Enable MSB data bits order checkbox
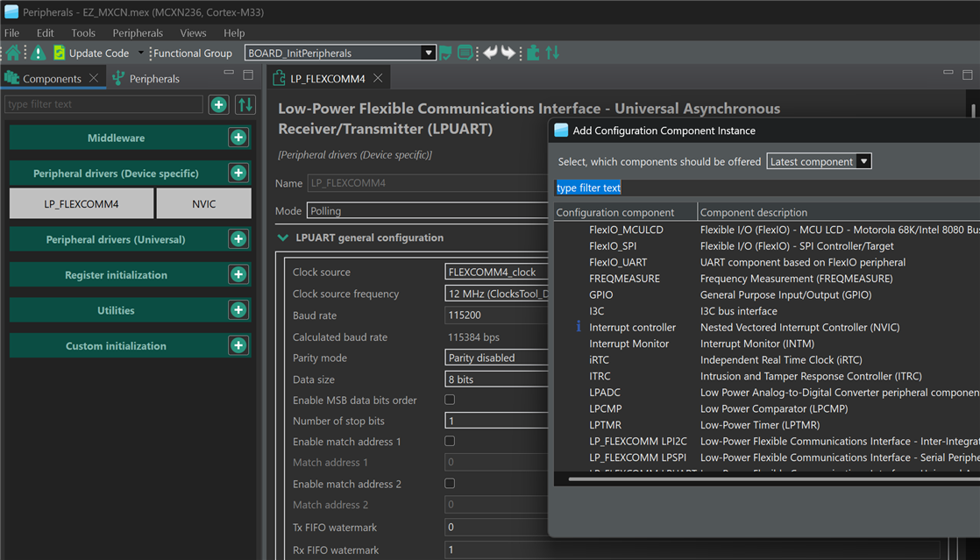 click(x=450, y=400)
